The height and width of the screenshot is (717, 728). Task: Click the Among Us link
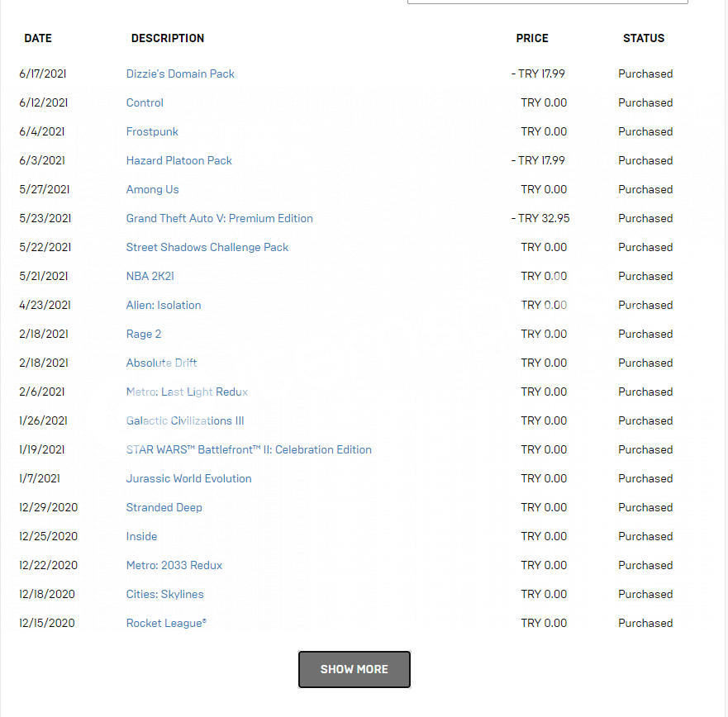(x=152, y=189)
